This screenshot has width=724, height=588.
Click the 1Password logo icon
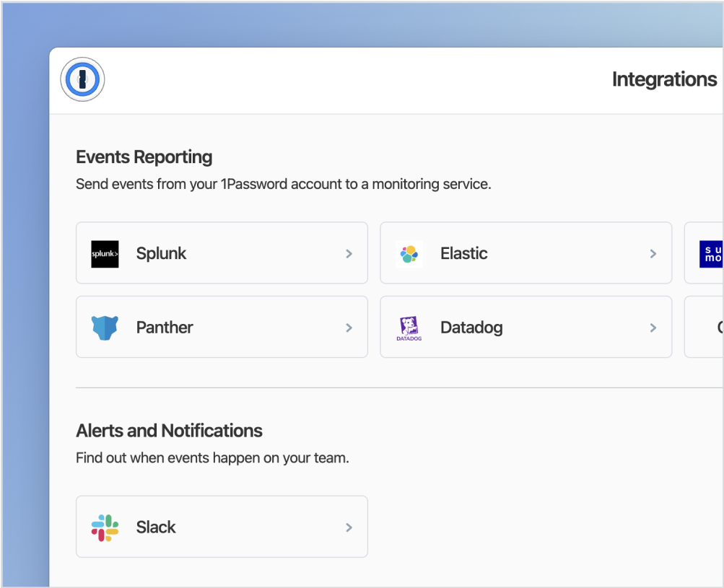(x=83, y=79)
